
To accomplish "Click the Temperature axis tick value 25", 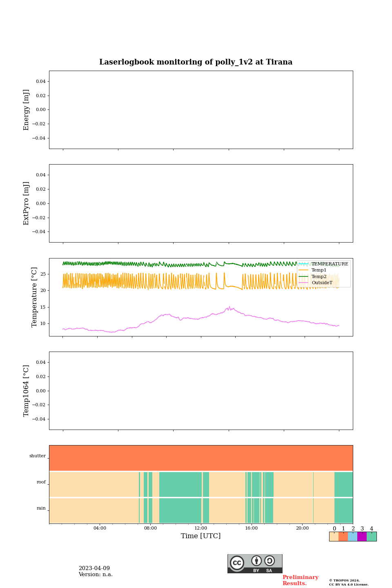I will pos(43,274).
